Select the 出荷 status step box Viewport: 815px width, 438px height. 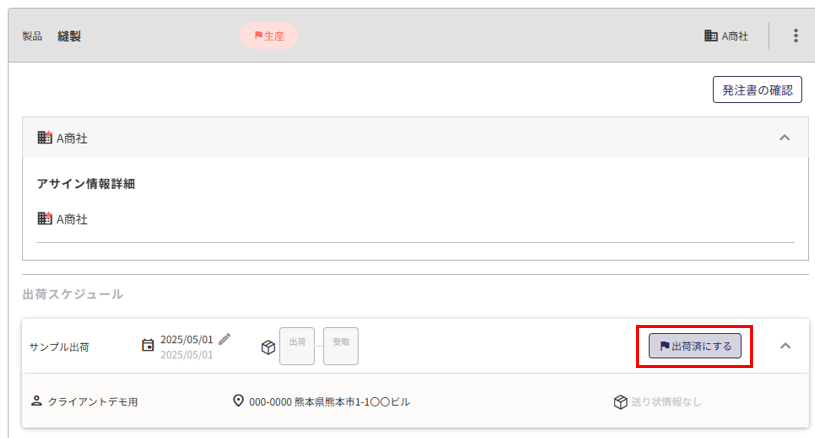click(297, 346)
